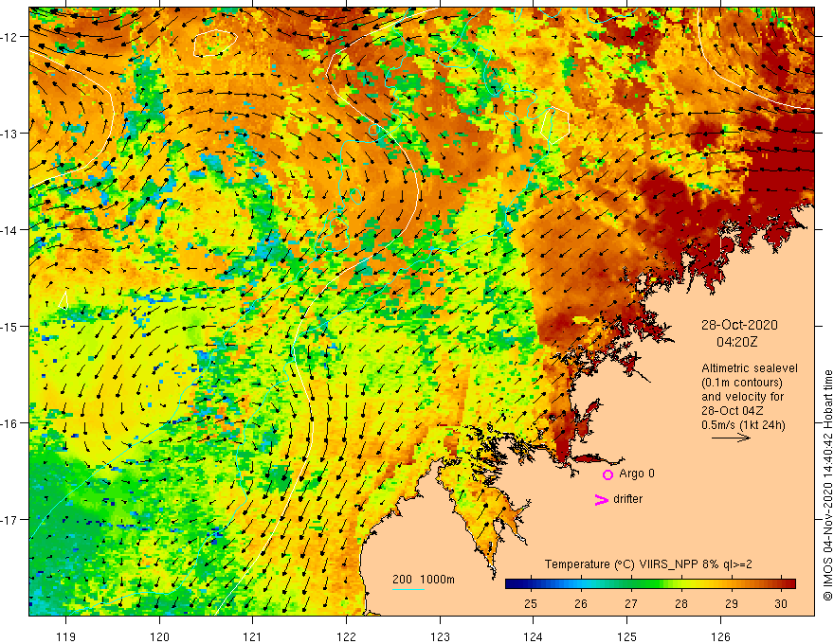Click the '(0.1m contours)' legend line
The height and width of the screenshot is (644, 834).
tap(742, 383)
